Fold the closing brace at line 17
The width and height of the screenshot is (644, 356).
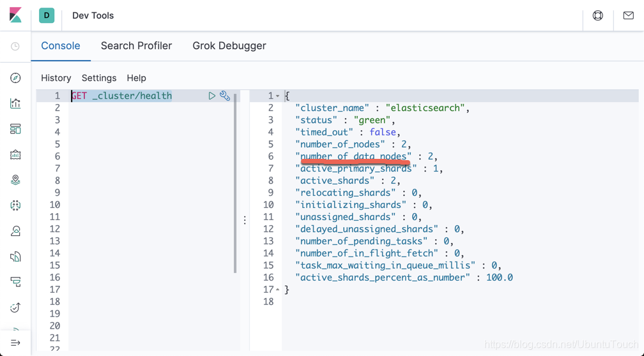click(278, 290)
